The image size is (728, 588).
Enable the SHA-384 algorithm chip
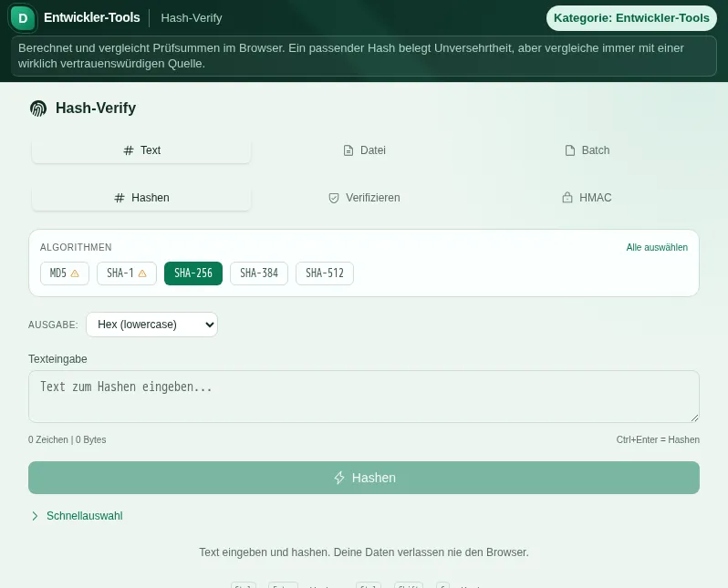(x=259, y=273)
